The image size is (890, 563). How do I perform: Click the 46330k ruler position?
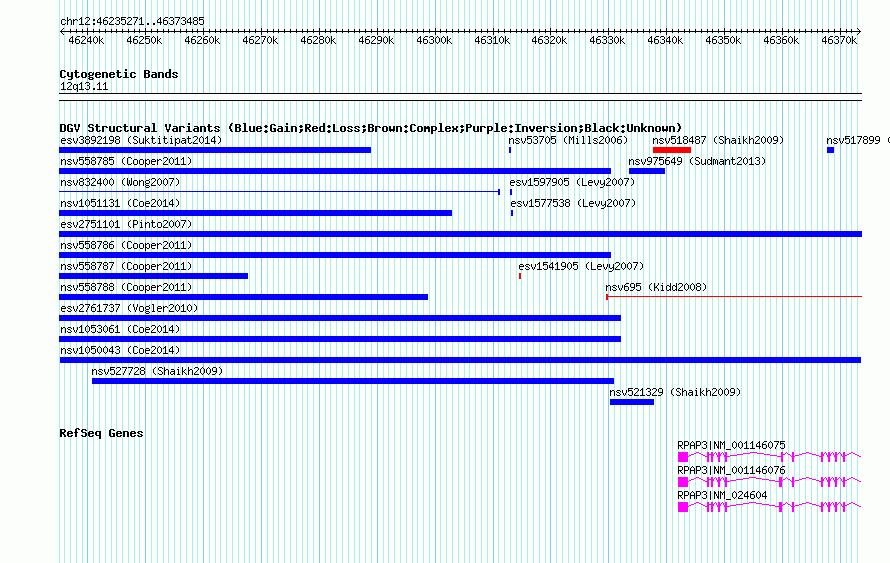pyautogui.click(x=607, y=41)
